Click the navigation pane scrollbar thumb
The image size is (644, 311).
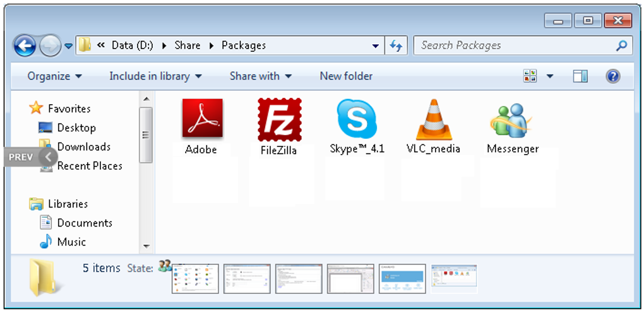click(x=146, y=135)
